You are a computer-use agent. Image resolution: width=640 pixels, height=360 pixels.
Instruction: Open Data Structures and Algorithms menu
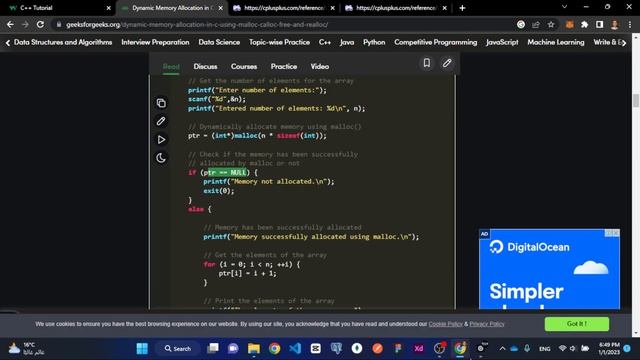[63, 42]
